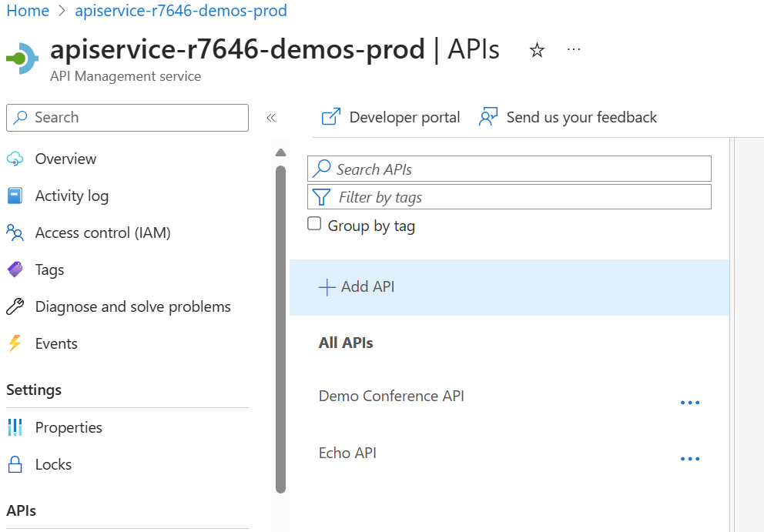Enable the Group by tag checkbox
764x532 pixels.
click(x=314, y=223)
